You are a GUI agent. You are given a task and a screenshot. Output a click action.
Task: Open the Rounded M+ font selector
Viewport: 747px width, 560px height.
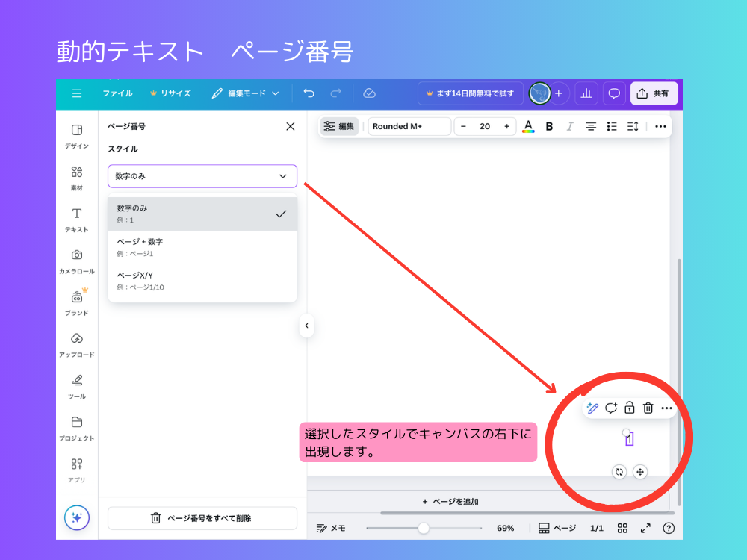coord(409,126)
